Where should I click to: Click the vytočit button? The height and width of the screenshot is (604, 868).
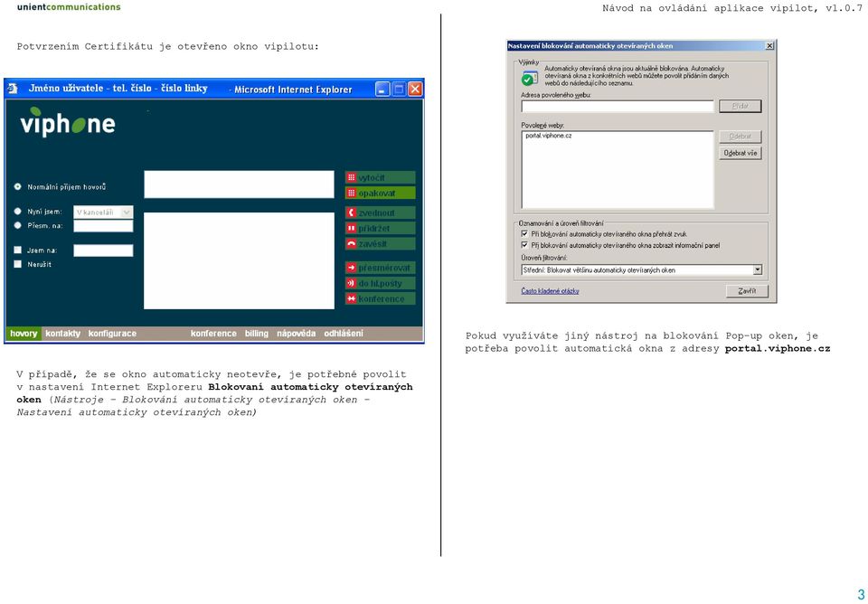coord(381,178)
